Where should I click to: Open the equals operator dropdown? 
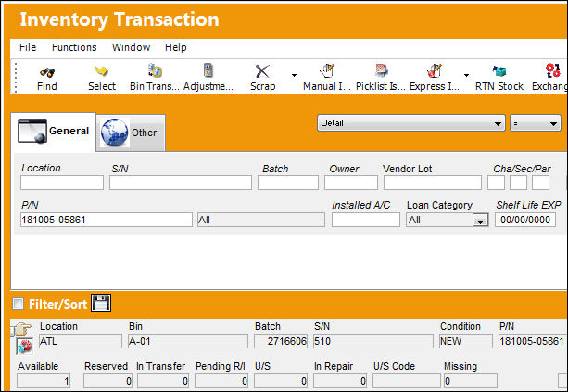click(x=535, y=123)
